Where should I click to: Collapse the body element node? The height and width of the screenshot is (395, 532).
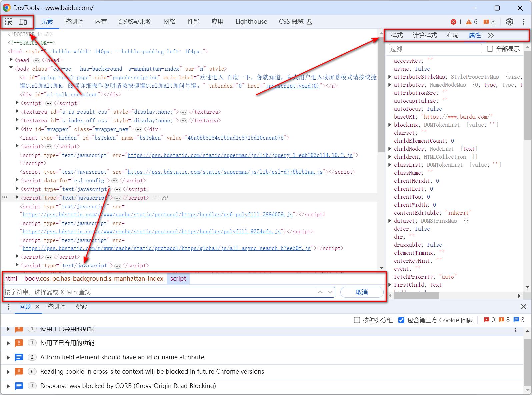11,68
